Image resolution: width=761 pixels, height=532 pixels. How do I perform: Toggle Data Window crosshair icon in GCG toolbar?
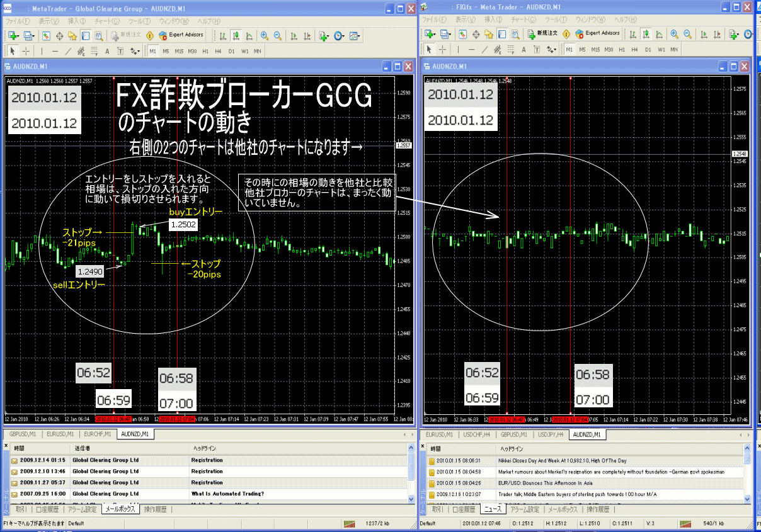(59, 36)
